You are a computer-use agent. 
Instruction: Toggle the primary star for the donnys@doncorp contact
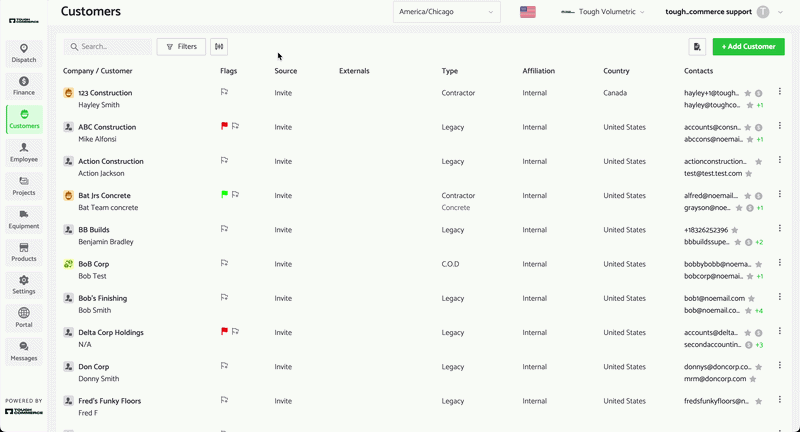pos(759,367)
